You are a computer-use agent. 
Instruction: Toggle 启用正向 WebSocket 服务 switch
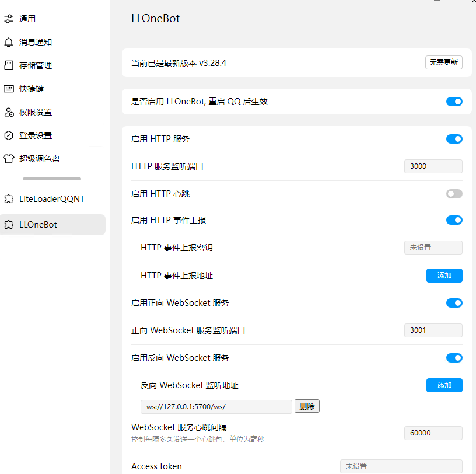[454, 303]
